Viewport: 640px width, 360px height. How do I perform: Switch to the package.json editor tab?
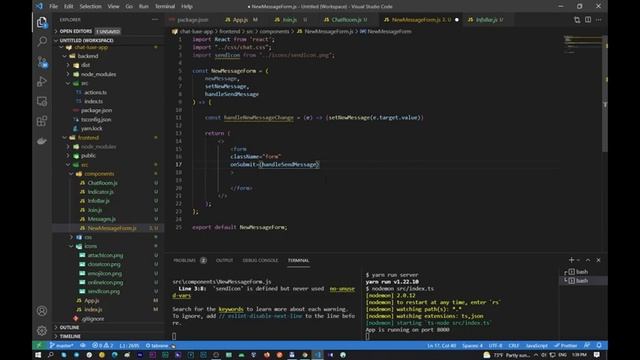pyautogui.click(x=193, y=20)
